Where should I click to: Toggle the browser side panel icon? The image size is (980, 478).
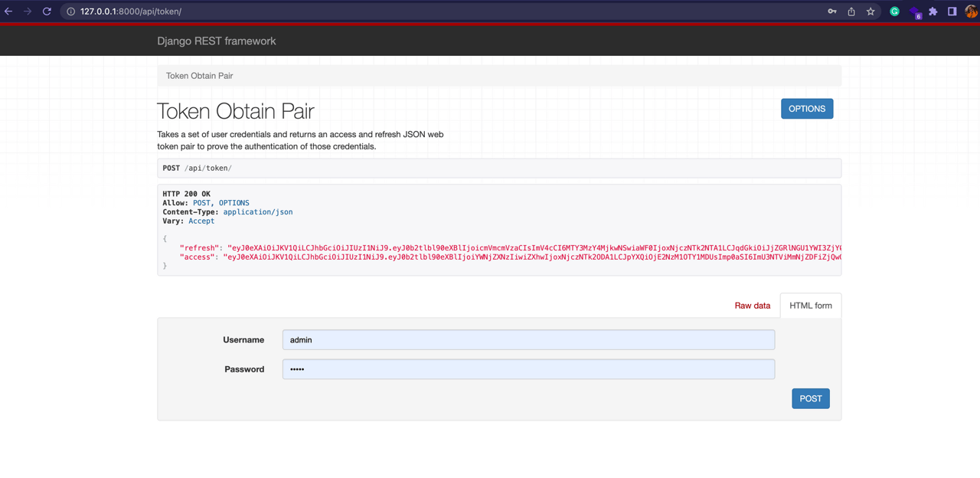coord(952,11)
